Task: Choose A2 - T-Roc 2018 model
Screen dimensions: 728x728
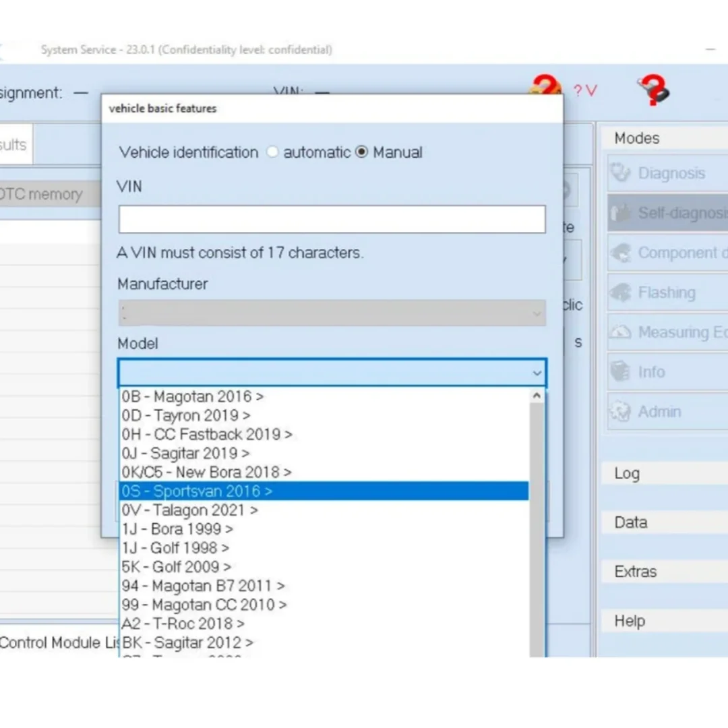Action: (x=324, y=624)
